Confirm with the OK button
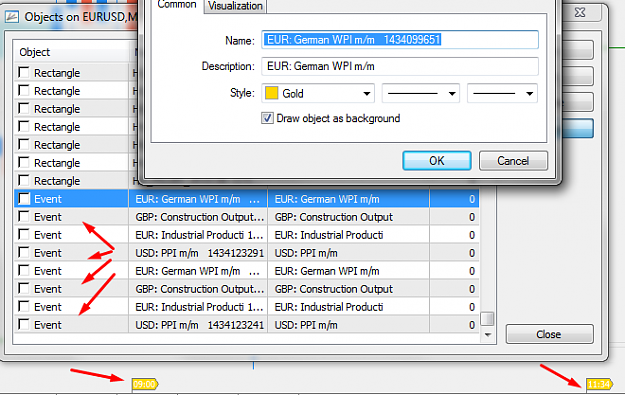Viewport: 625px width, 395px height. click(437, 161)
